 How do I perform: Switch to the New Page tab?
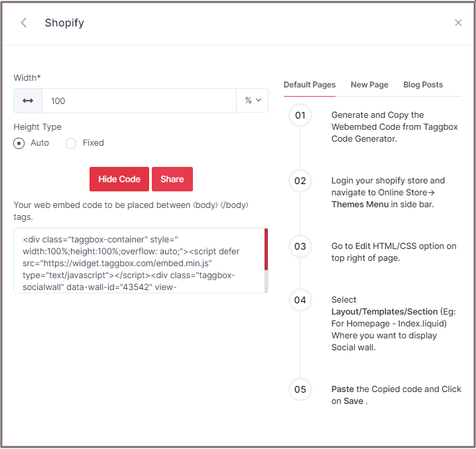point(369,85)
